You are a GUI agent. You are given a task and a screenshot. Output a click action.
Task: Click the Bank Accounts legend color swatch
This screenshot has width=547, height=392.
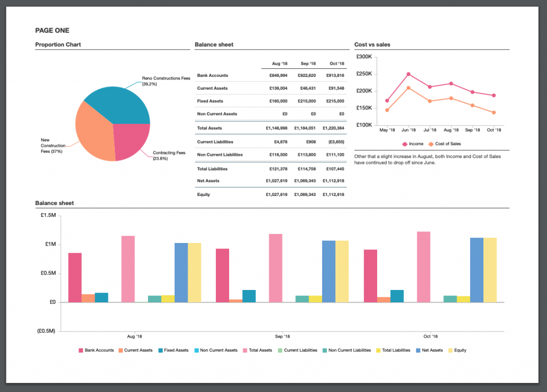click(81, 350)
